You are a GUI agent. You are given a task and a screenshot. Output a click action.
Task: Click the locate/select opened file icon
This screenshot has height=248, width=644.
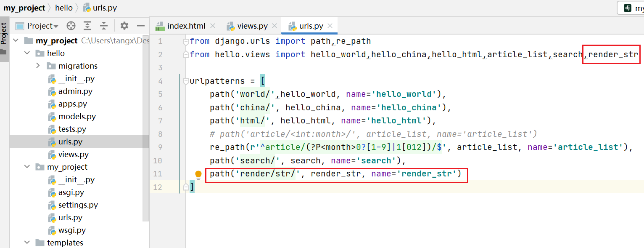click(x=71, y=26)
